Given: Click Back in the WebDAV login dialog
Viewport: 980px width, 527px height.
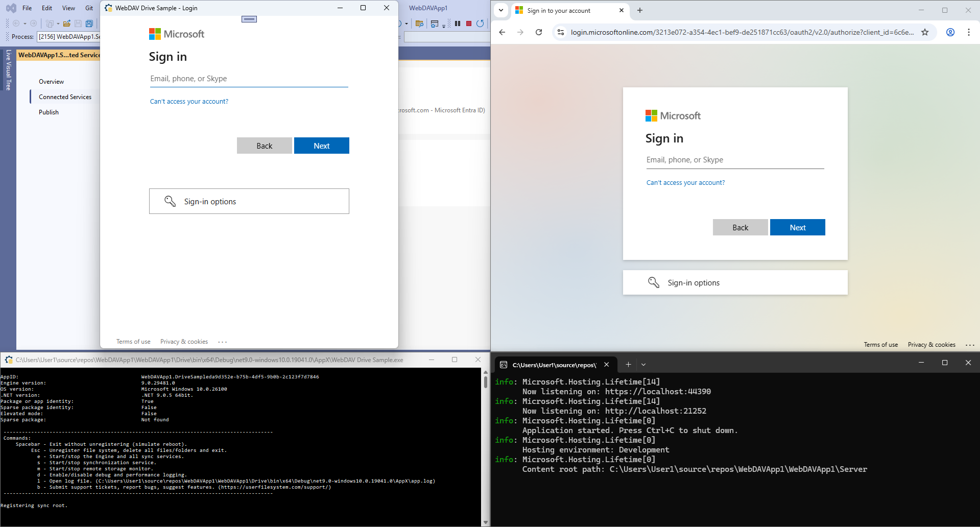Looking at the screenshot, I should [x=265, y=146].
